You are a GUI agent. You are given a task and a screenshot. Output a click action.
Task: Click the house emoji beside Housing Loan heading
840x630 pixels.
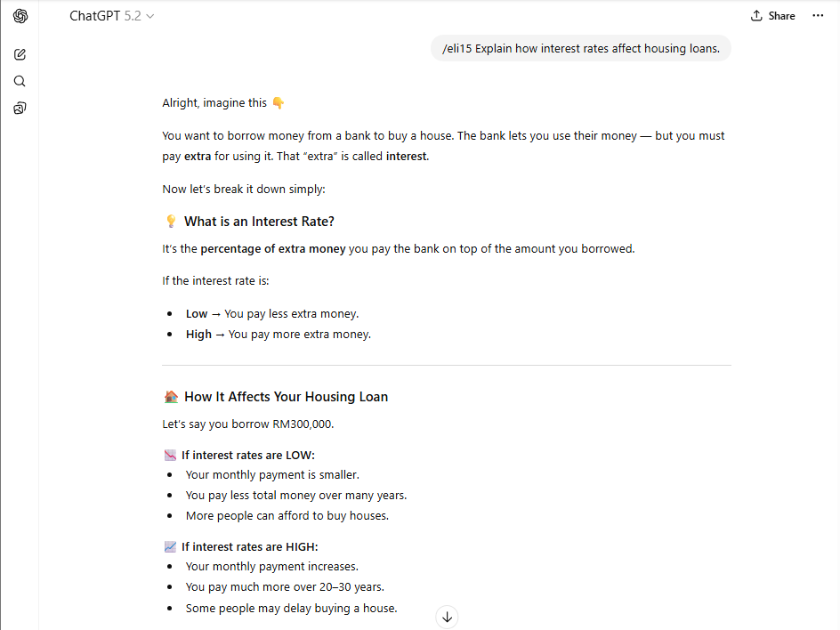coord(172,397)
